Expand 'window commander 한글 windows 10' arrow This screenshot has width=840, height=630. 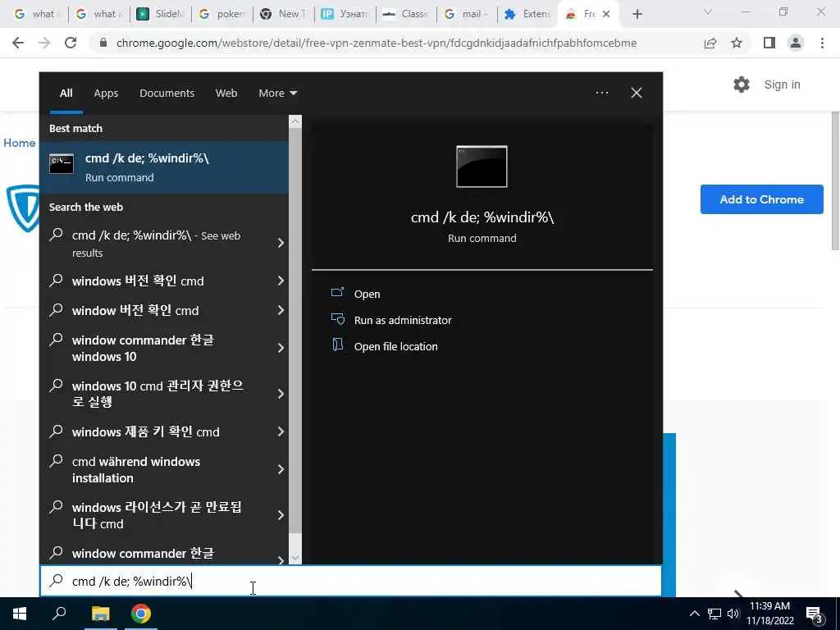point(281,348)
